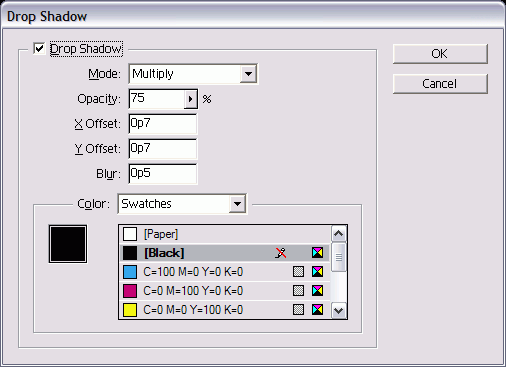Click the CMYK icon on C=100 M=0 row
Image resolution: width=506 pixels, height=367 pixels.
point(317,272)
